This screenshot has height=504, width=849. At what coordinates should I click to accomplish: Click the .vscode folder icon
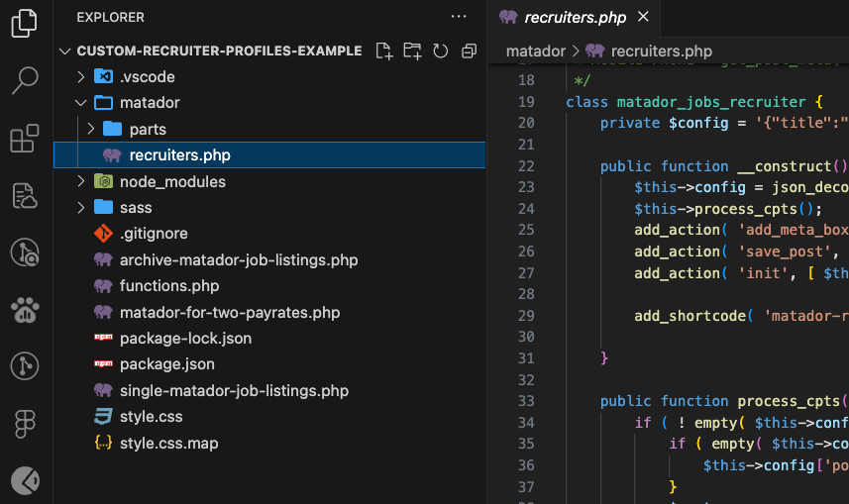point(103,76)
